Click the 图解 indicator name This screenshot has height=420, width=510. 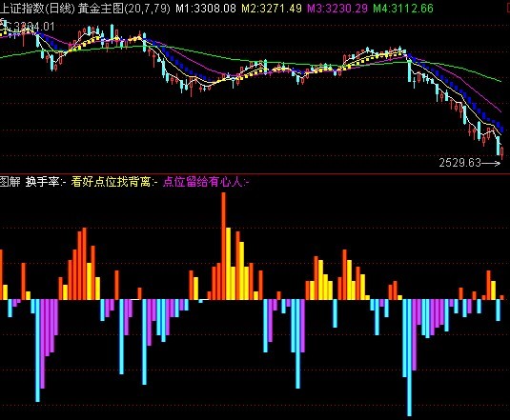click(x=10, y=182)
